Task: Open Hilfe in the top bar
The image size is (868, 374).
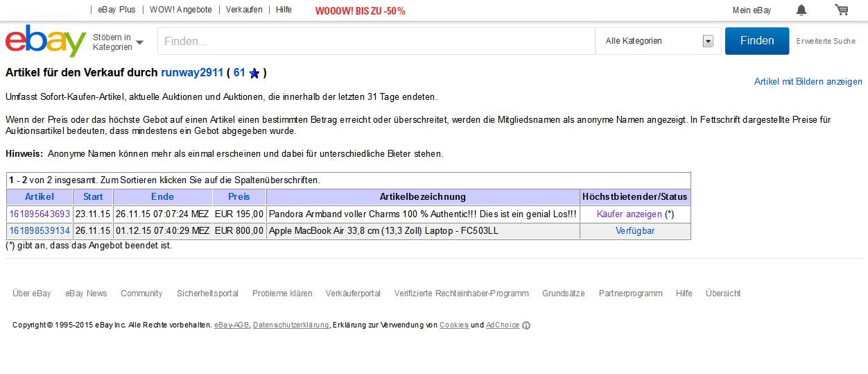Action: pyautogui.click(x=284, y=10)
